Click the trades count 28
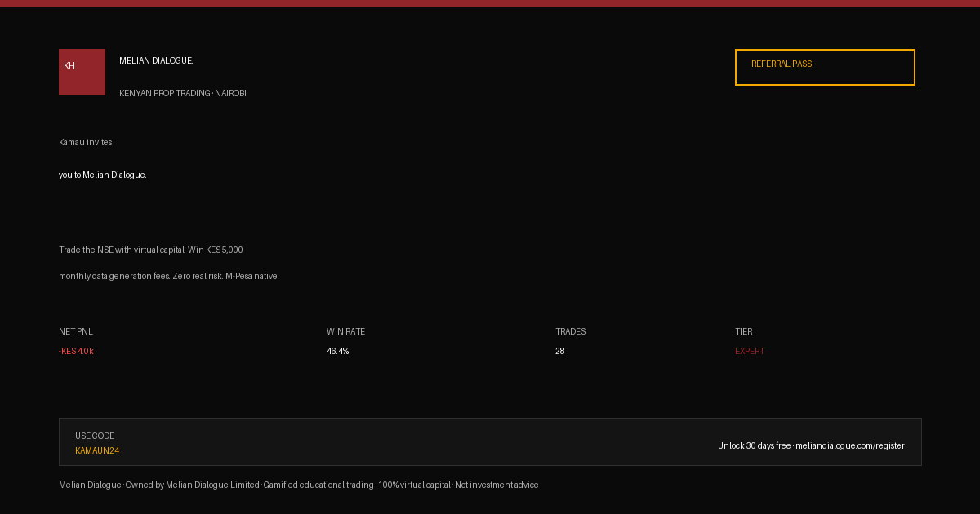 coord(560,352)
